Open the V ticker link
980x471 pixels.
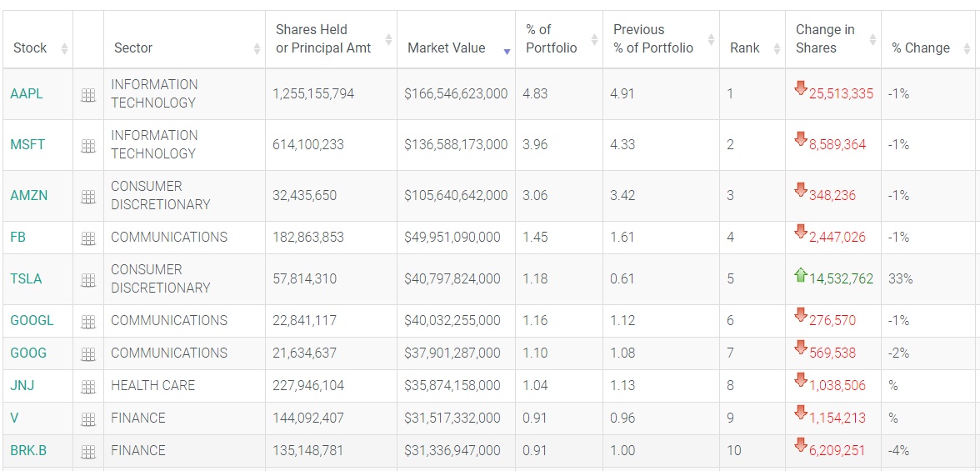(x=14, y=418)
